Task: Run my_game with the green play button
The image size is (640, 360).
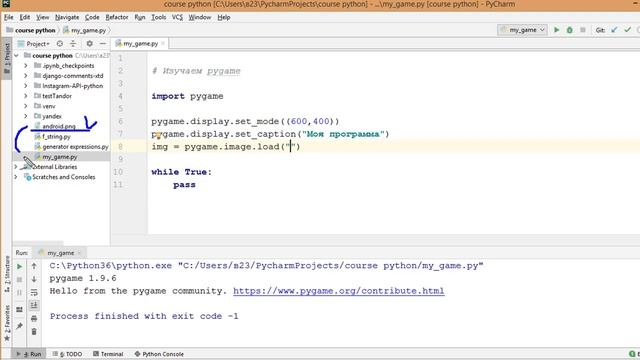Action: tap(556, 30)
